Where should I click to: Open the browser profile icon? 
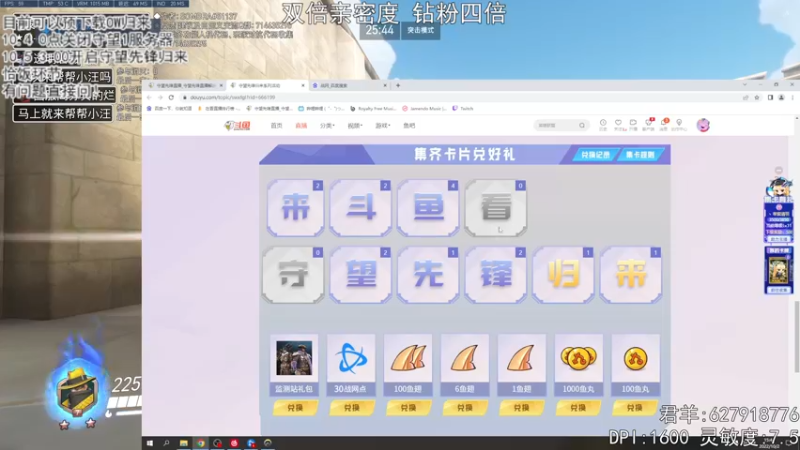point(781,97)
